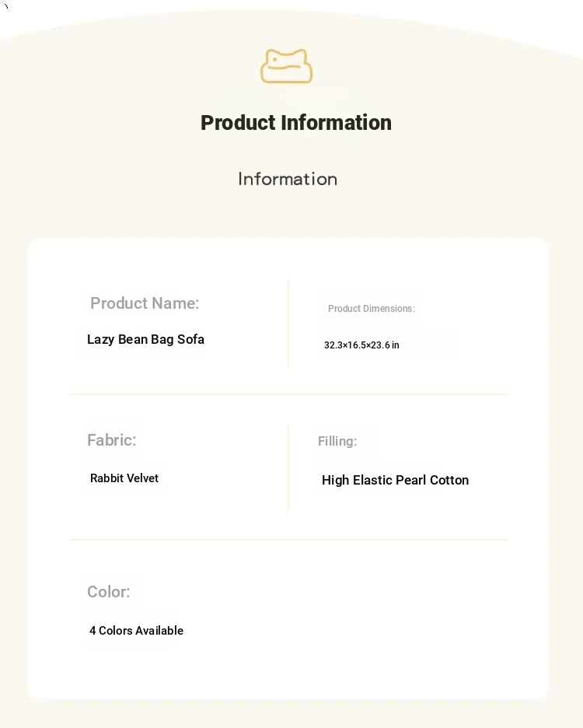Click vertical separator between Fabric and Filling

(288, 467)
